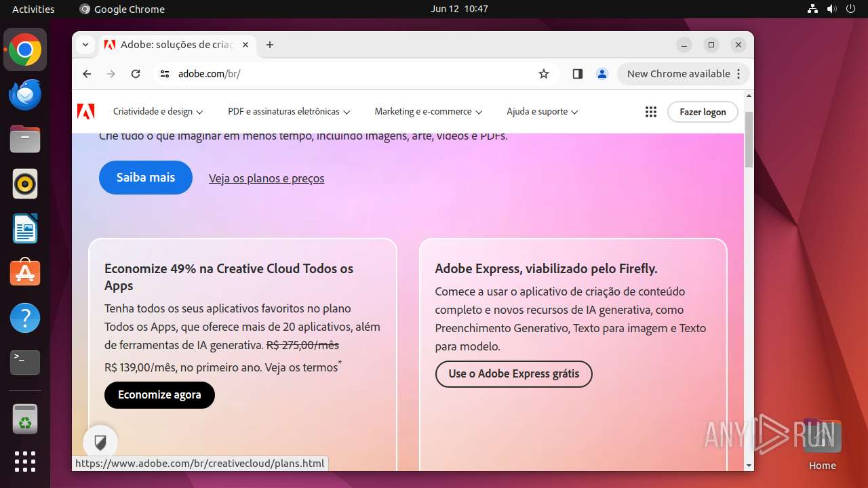Open Chrome side panel icon
Viewport: 868px width, 488px height.
click(x=578, y=74)
